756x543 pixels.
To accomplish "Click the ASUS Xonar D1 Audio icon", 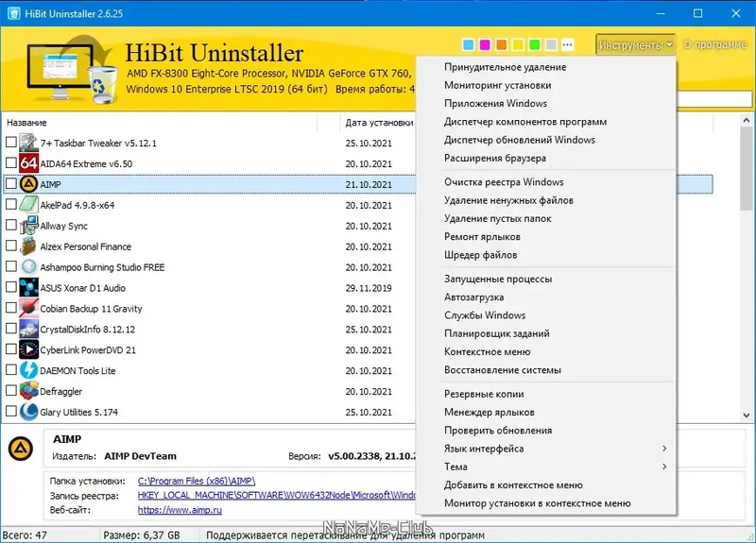I will (x=28, y=288).
